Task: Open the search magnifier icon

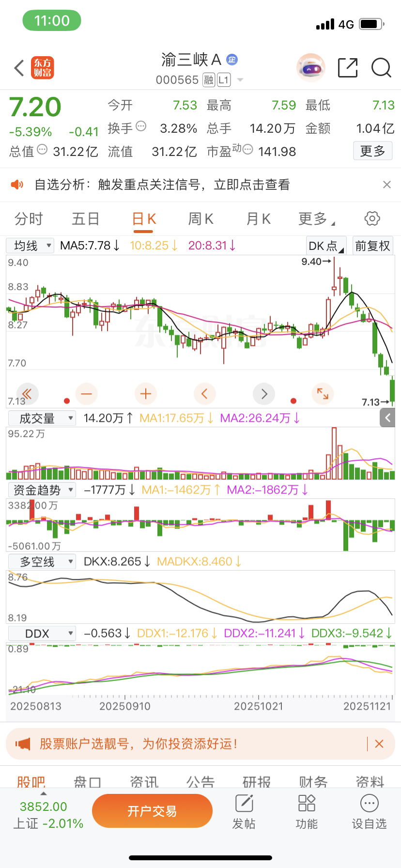Action: tap(381, 68)
